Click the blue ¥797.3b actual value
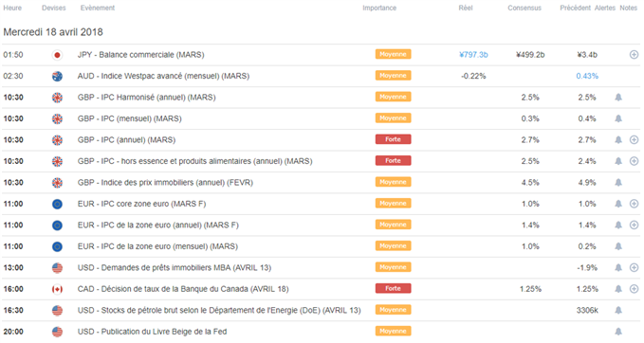The width and height of the screenshot is (644, 343). click(x=473, y=55)
